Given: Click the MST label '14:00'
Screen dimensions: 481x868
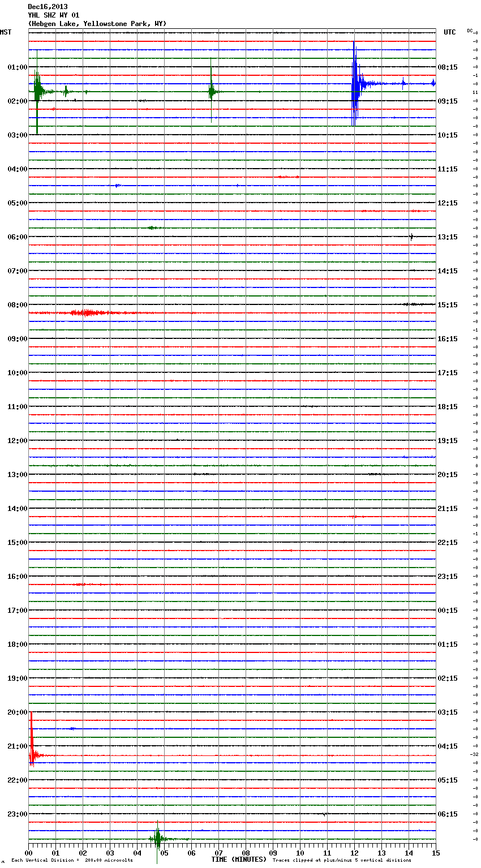Looking at the screenshot, I should pos(17,509).
